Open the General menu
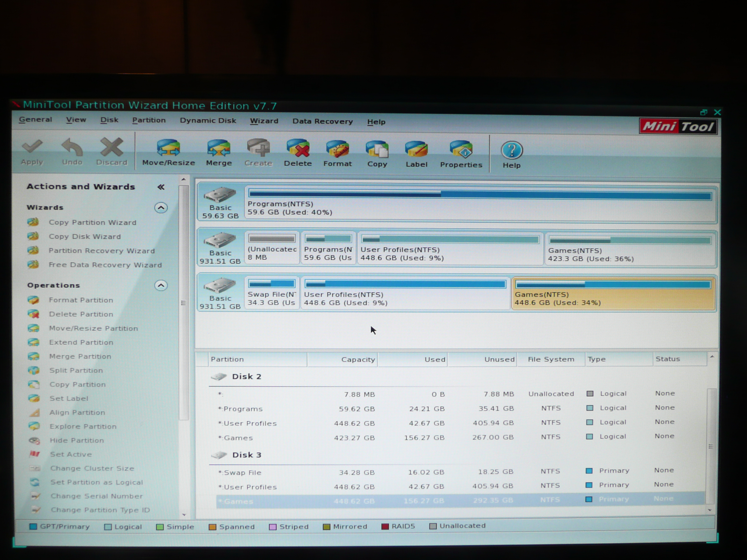The image size is (747, 560). (36, 120)
